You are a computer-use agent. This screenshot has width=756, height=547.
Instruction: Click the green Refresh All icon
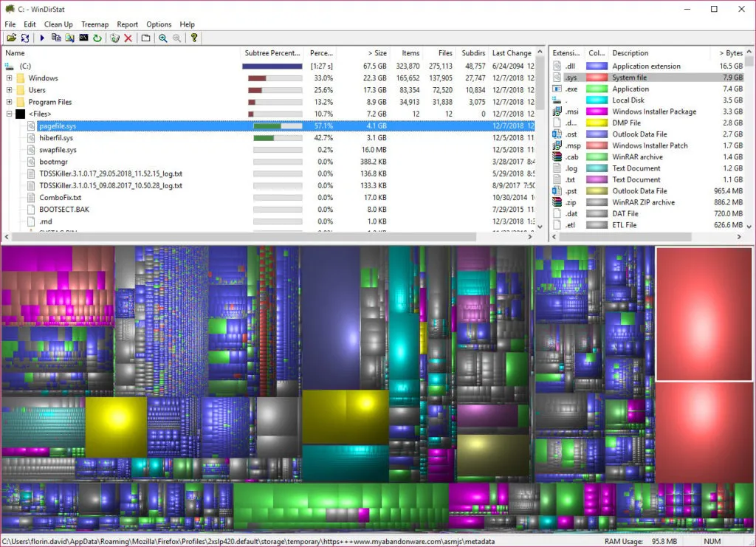click(98, 37)
